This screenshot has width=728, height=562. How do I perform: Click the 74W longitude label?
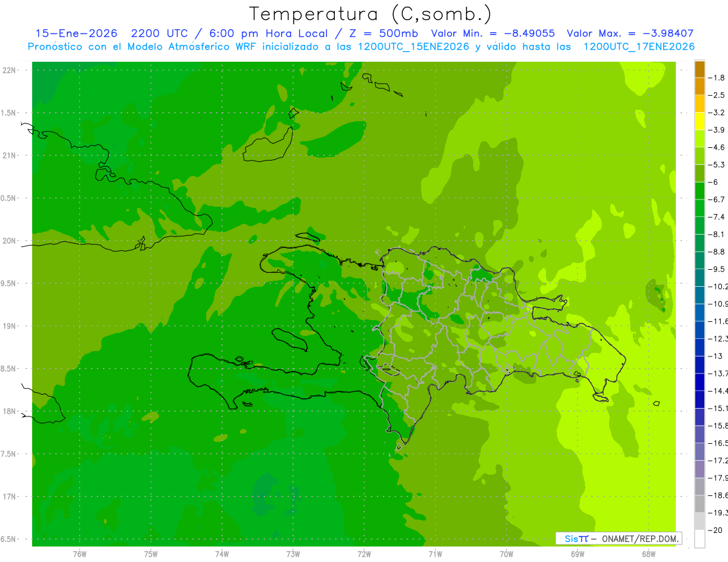(222, 554)
